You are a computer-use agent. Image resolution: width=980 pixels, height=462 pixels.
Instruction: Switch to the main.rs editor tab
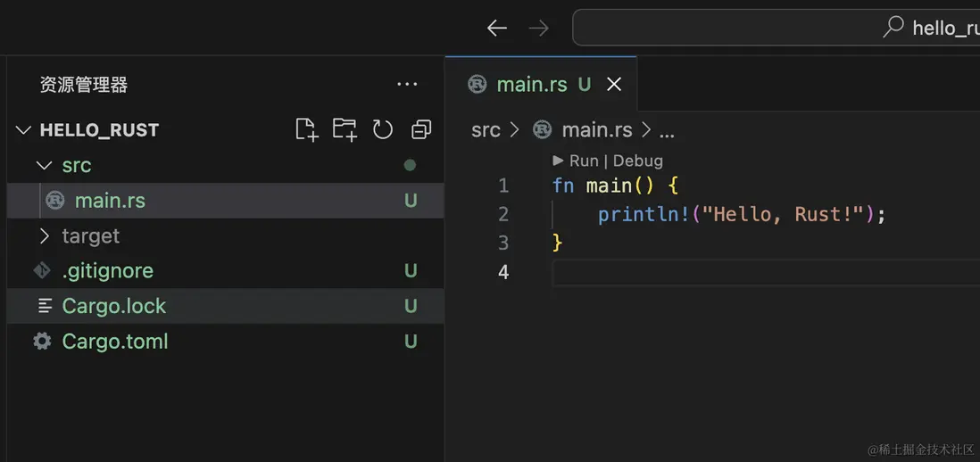tap(531, 85)
